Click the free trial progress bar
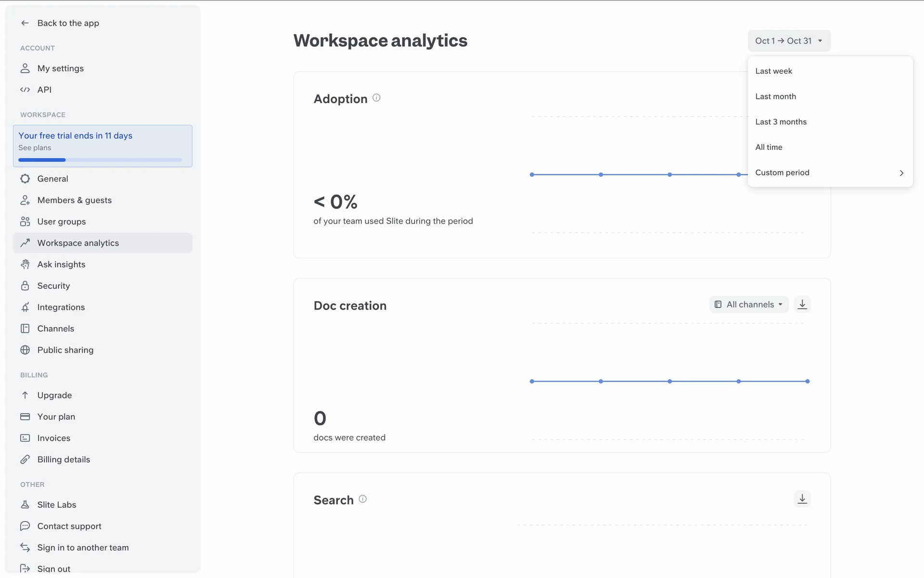Viewport: 924px width, 578px height. point(100,160)
